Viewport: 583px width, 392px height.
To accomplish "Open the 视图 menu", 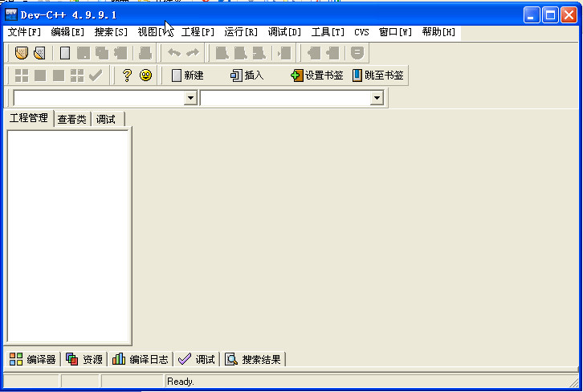I will (x=154, y=32).
